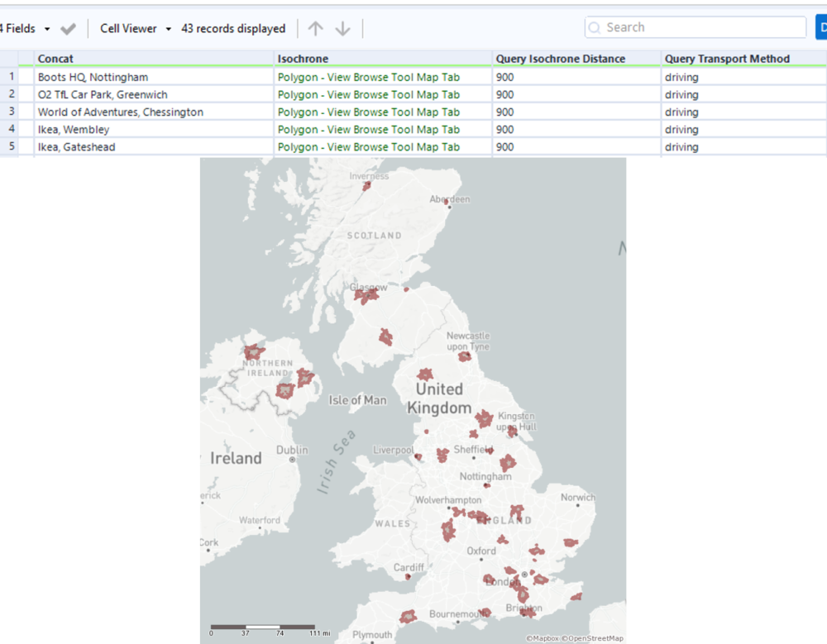Click the Cardiff isochrone polygon on the map
Screen dimensions: 827x644
408,577
